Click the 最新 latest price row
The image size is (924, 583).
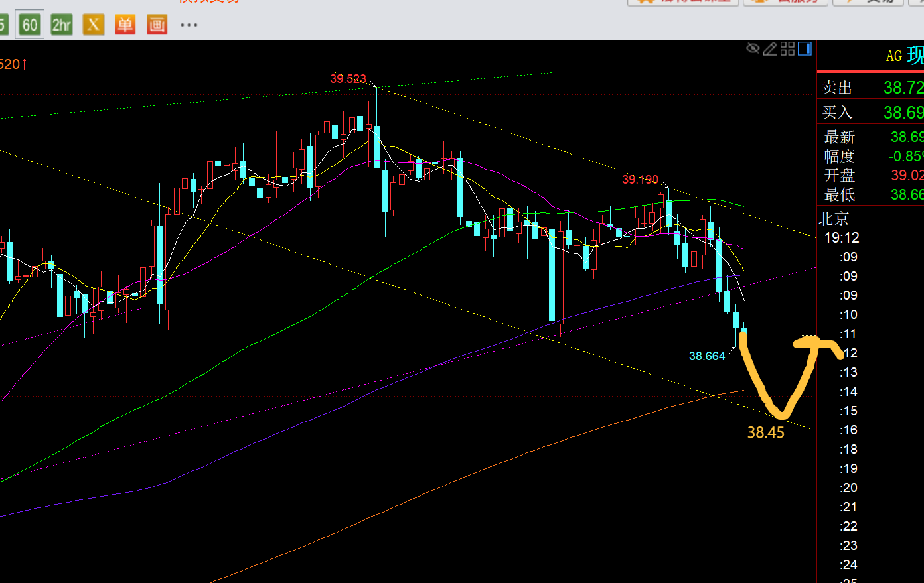(871, 137)
